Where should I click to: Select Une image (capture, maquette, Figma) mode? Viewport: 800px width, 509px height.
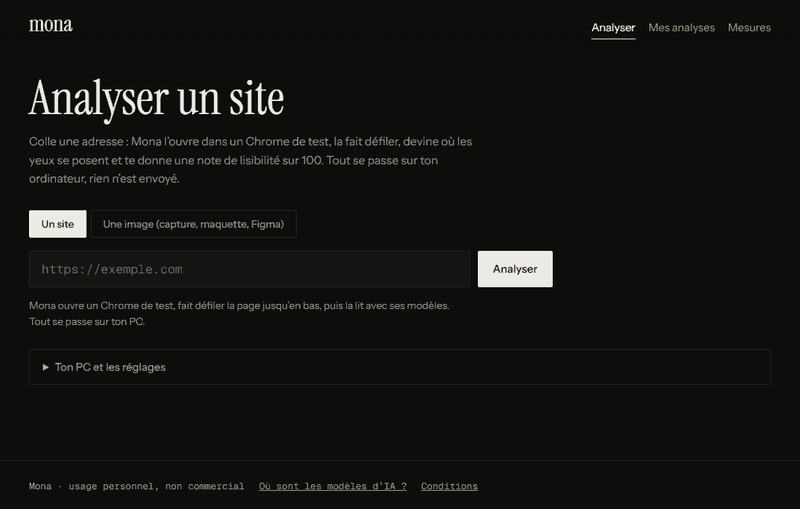click(193, 224)
